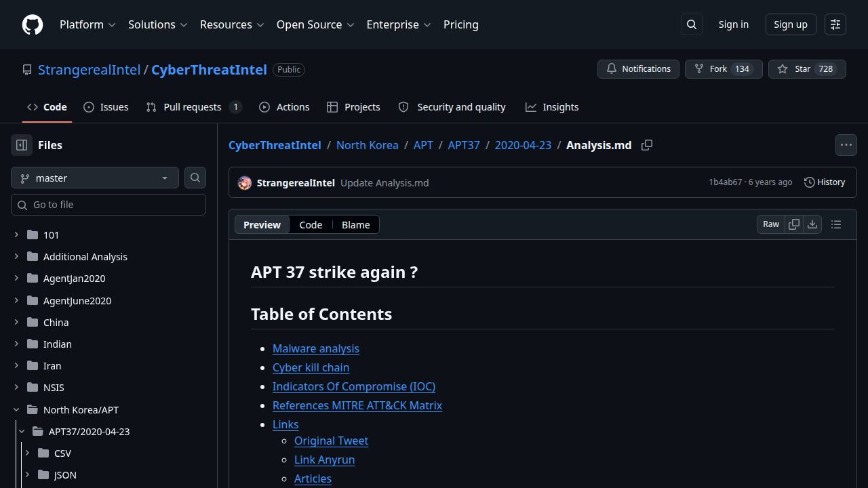Viewport: 868px width, 488px height.
Task: Go to StrangerealIntel owner profile link
Action: pos(89,70)
